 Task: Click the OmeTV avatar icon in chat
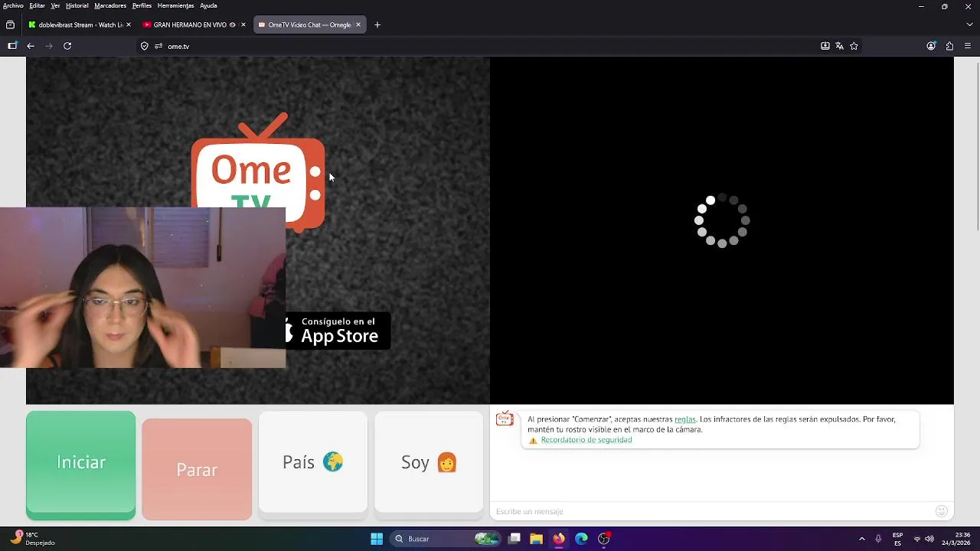click(505, 419)
